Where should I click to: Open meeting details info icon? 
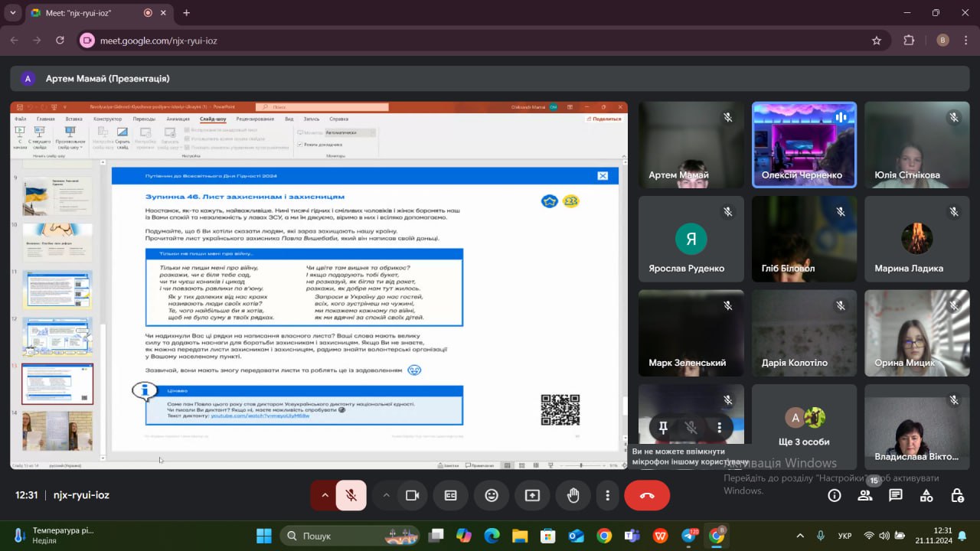(835, 496)
